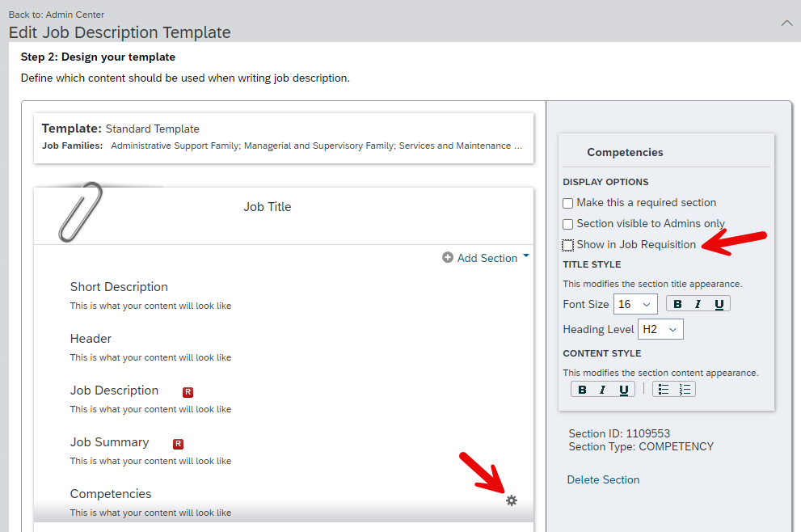Toggle underline for title style

719,304
